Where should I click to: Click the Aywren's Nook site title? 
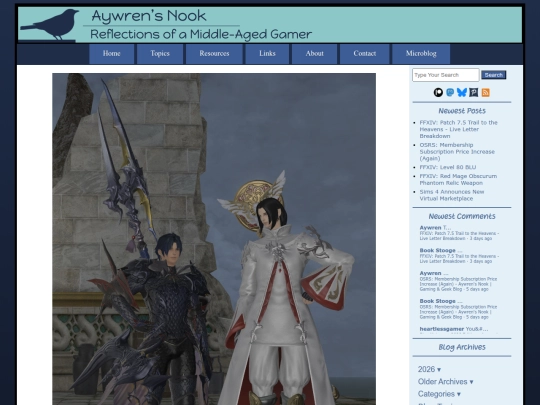tap(149, 16)
